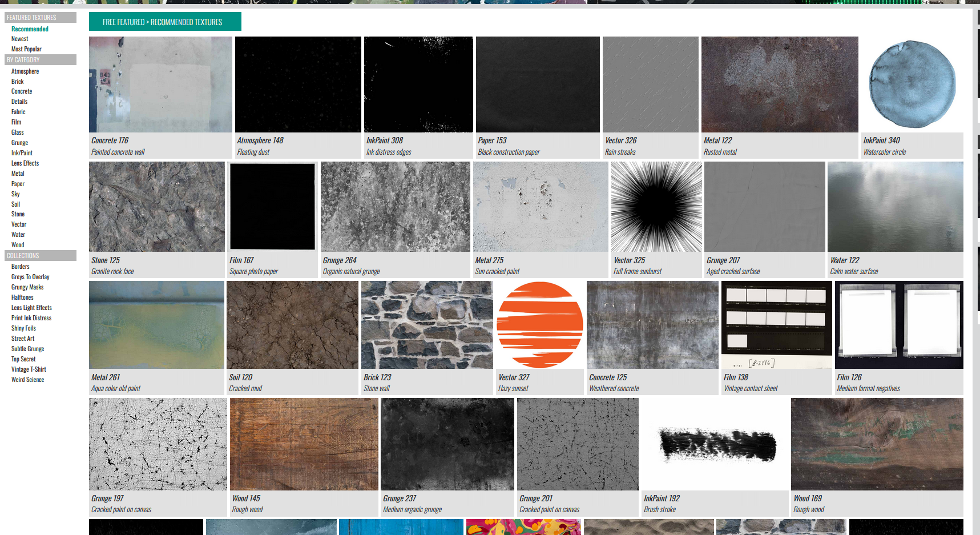Image resolution: width=980 pixels, height=535 pixels.
Task: Open Stone 125 granite rock face thumbnail
Action: pyautogui.click(x=157, y=207)
